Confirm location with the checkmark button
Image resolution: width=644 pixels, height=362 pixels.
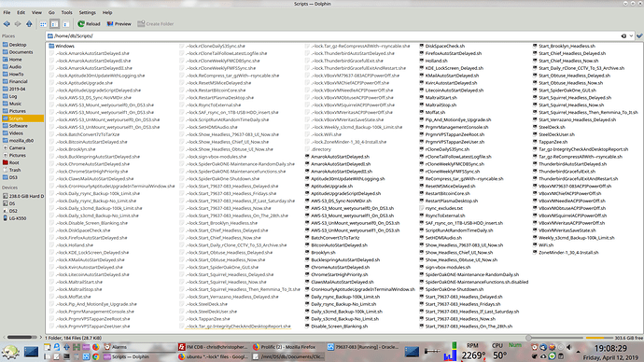coord(639,36)
